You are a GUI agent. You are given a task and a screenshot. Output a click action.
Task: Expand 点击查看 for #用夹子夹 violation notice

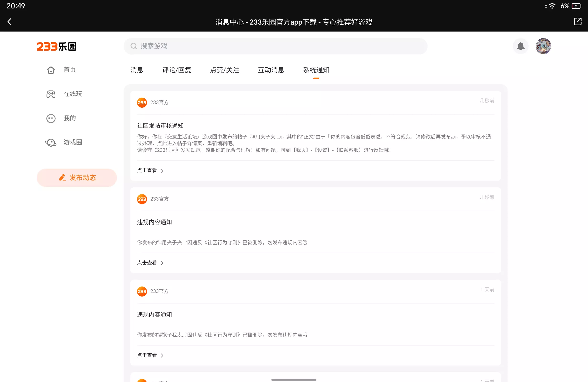point(150,263)
